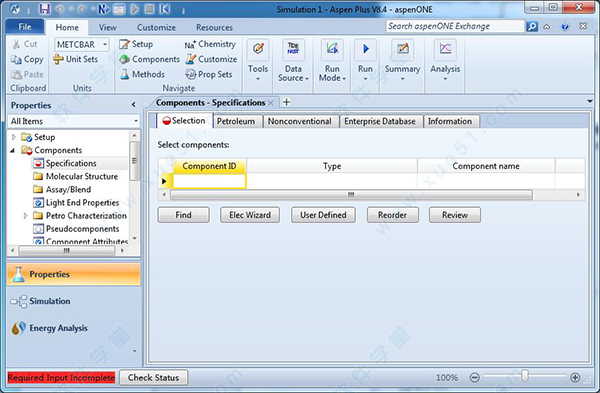Viewport: 600px width, 393px height.
Task: Open the METCBAR unit set dropdown
Action: click(105, 45)
